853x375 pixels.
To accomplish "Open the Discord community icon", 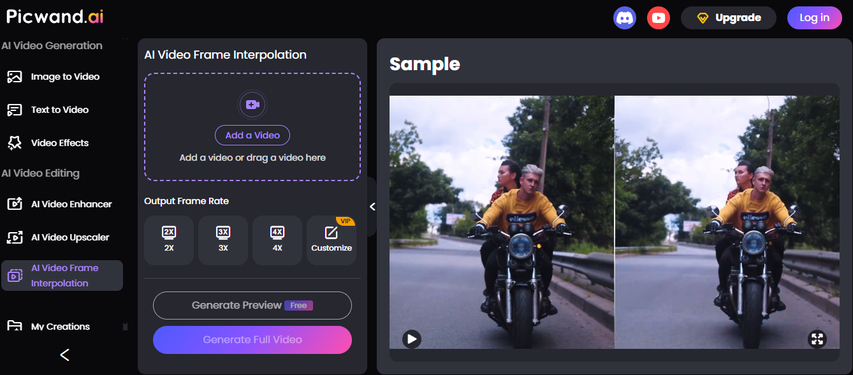I will [625, 18].
